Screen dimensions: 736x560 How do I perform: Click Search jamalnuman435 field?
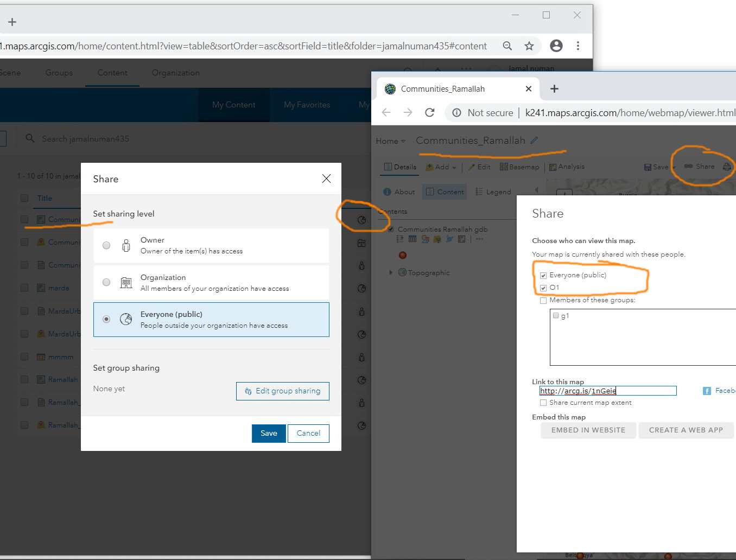86,139
